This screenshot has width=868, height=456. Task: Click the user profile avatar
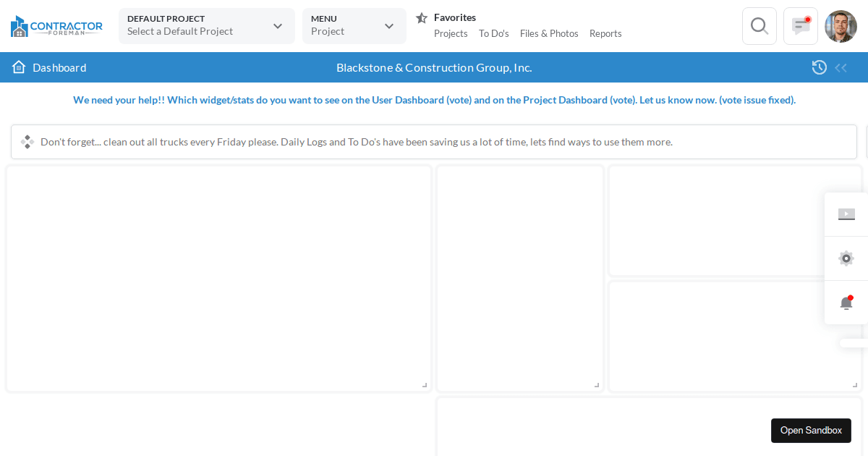point(841,26)
